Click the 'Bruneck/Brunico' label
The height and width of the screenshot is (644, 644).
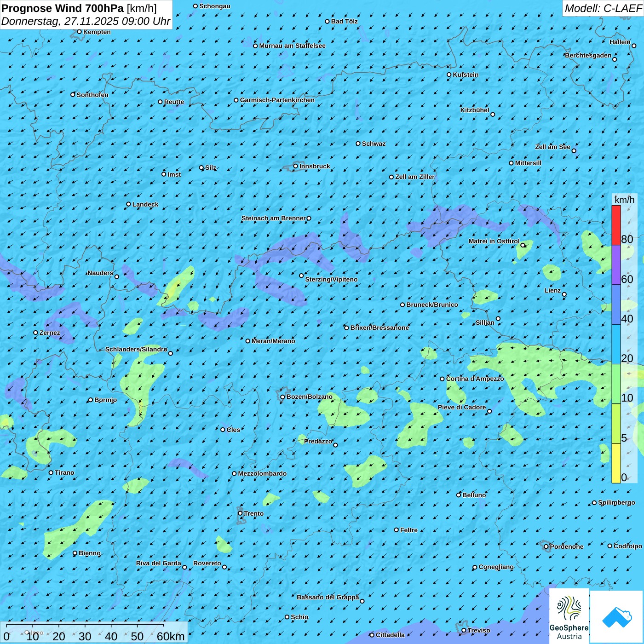pos(432,305)
